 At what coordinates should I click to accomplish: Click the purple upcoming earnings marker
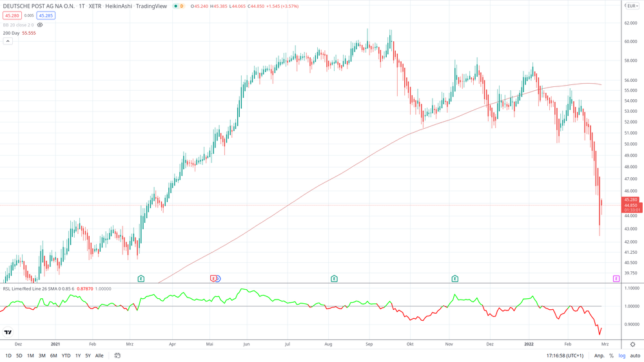coord(616,278)
